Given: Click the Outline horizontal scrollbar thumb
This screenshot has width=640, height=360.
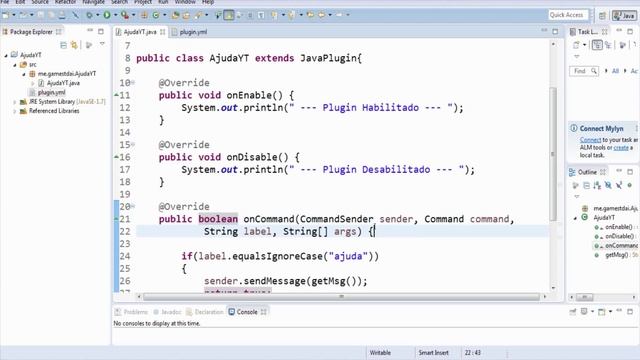Looking at the screenshot, I should click(584, 297).
